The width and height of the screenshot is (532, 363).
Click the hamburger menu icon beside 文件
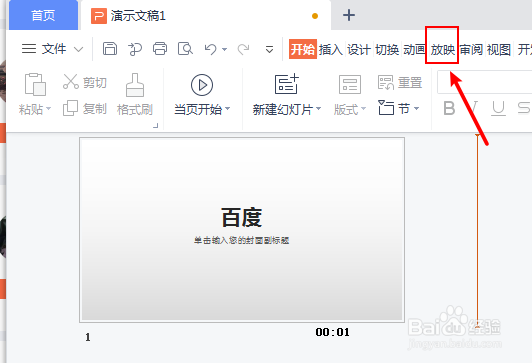coord(29,49)
